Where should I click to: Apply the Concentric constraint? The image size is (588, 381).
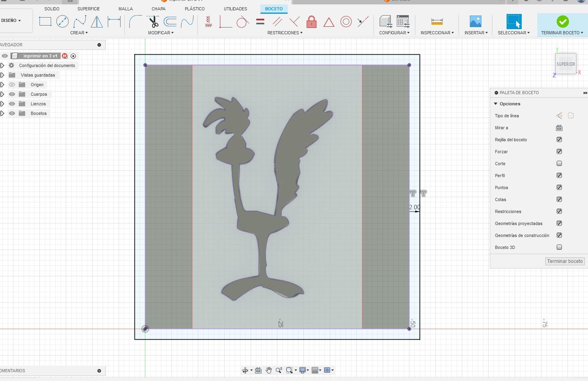click(x=346, y=22)
